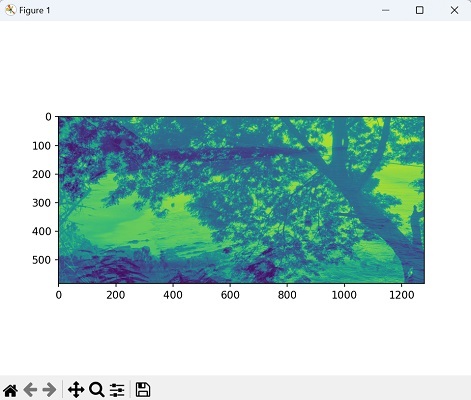
Task: Go forward to the next view
Action: coord(49,389)
